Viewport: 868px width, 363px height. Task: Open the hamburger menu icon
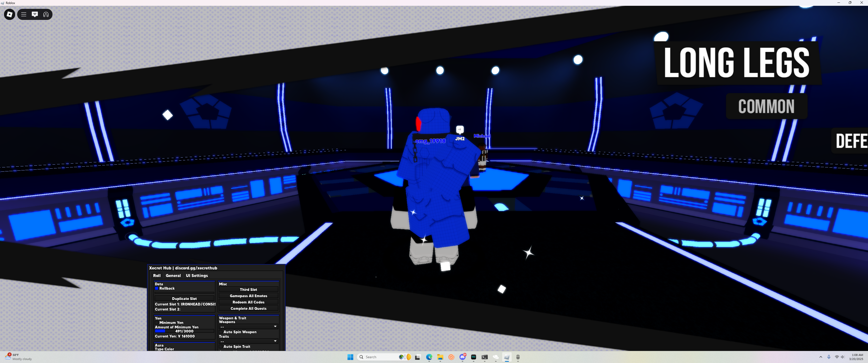[x=23, y=14]
